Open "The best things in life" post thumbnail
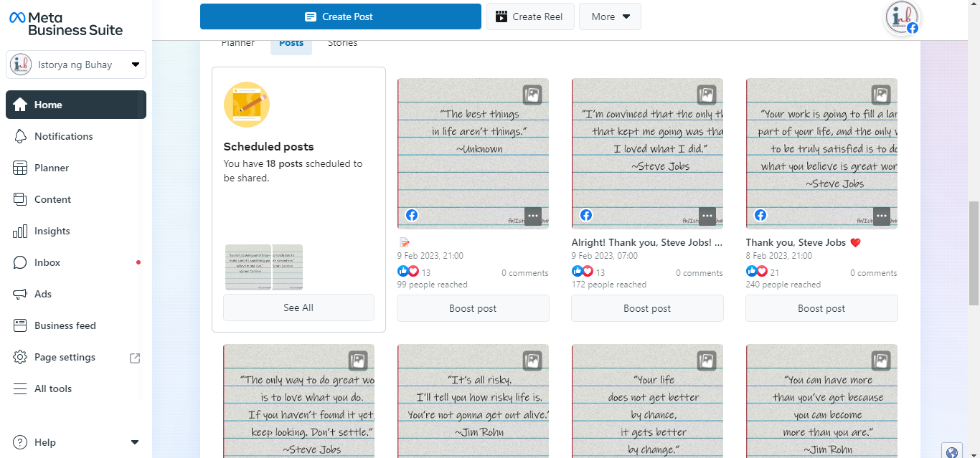This screenshot has height=458, width=980. (473, 153)
